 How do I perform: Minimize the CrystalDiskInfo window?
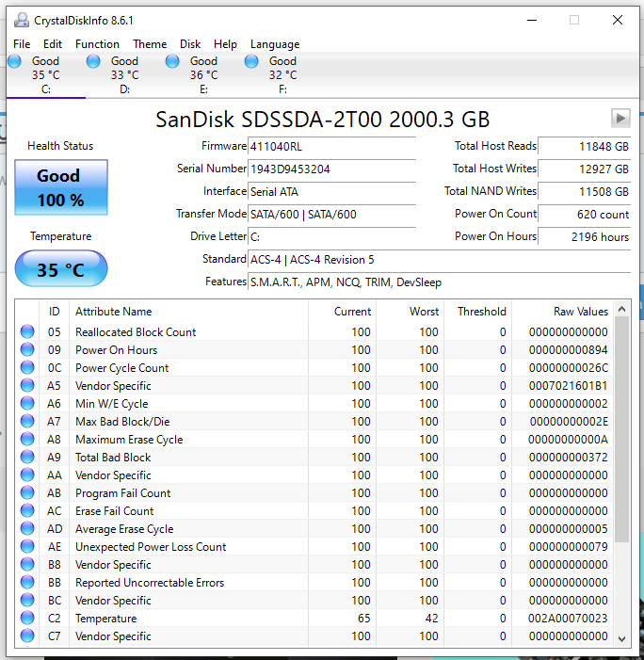[x=532, y=20]
